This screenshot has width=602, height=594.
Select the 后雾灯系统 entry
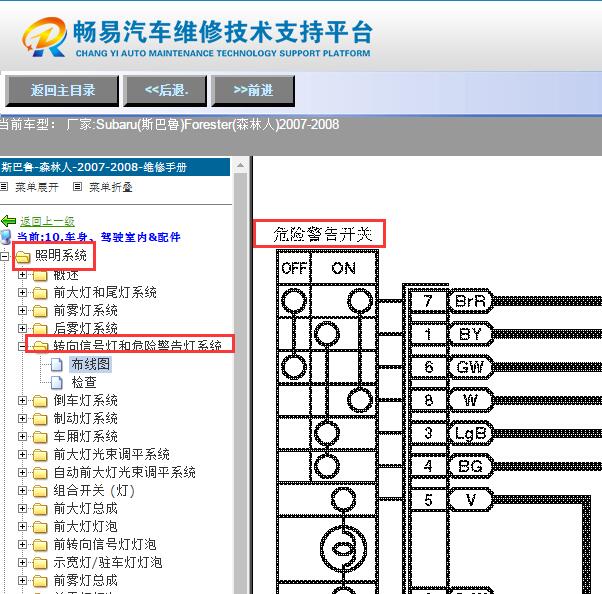coord(85,328)
